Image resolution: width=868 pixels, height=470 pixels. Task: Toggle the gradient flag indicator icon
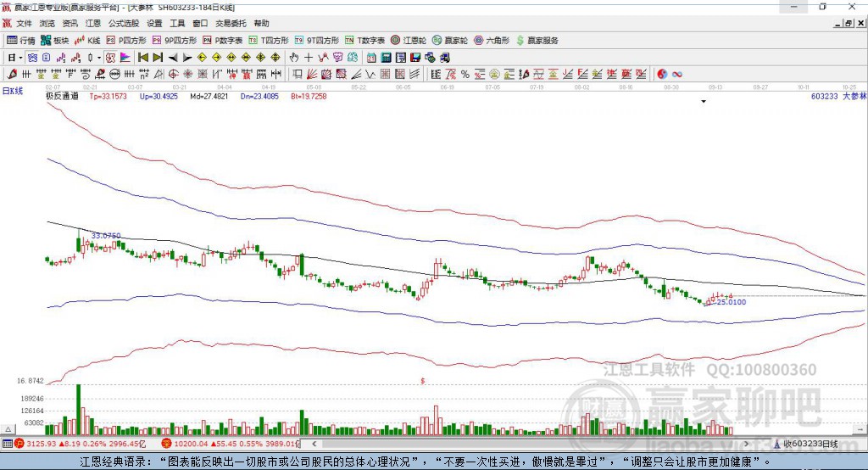[x=125, y=58]
